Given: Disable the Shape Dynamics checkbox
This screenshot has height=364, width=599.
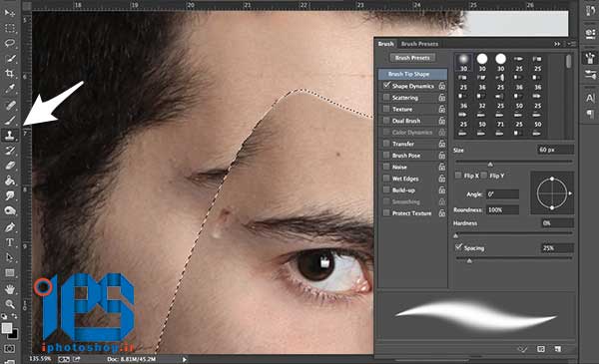Looking at the screenshot, I should (x=386, y=85).
